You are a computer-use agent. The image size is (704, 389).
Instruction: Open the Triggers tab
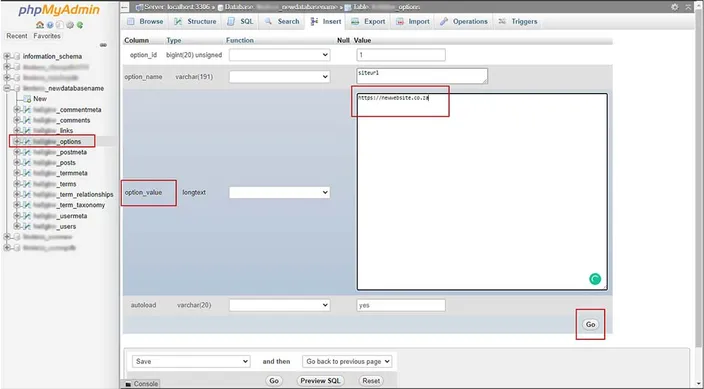(518, 22)
